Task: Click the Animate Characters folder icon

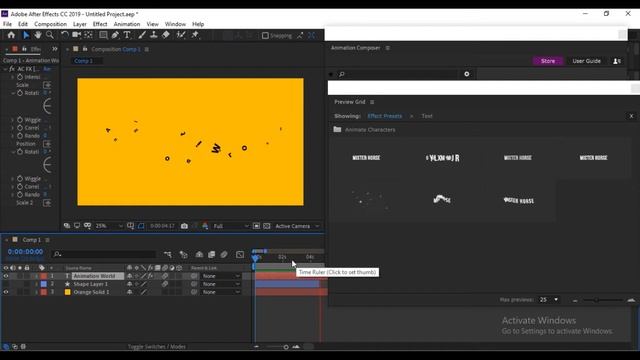Action: coord(337,129)
